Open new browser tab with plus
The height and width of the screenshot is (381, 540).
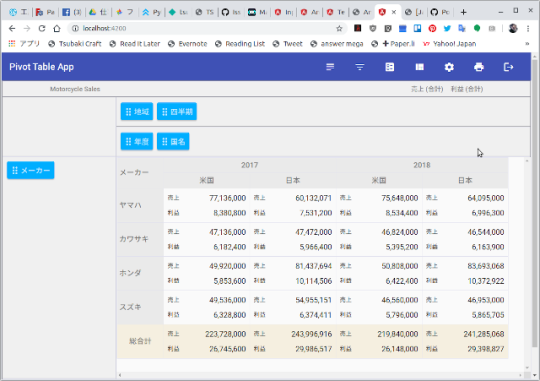464,12
